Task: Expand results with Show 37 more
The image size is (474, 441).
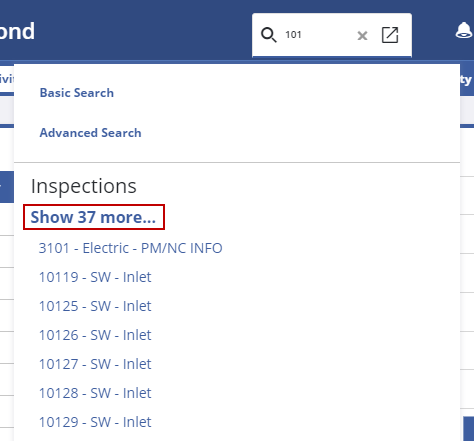Action: [x=93, y=217]
